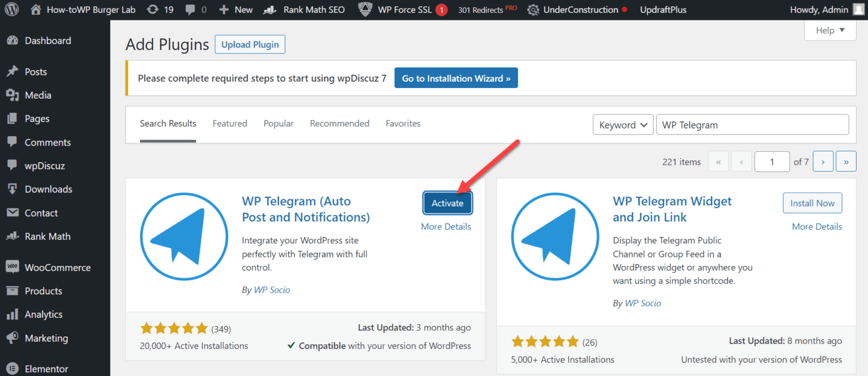Click the Rank Math sidebar icon
This screenshot has height=376, width=868.
[x=12, y=237]
